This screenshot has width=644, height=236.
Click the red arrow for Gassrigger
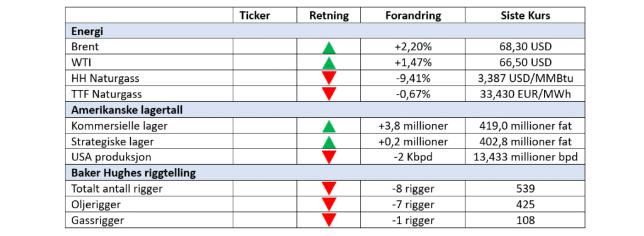coord(329,220)
